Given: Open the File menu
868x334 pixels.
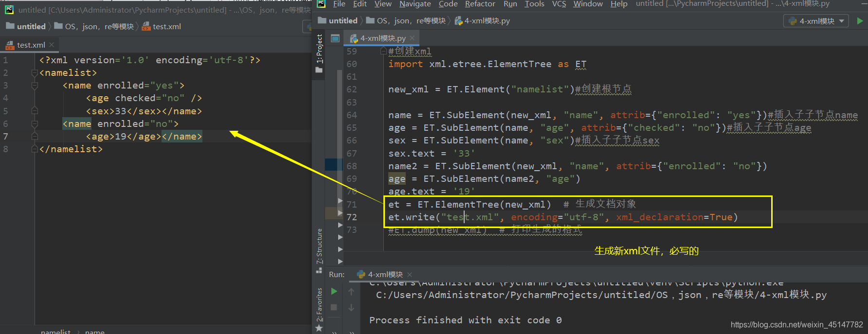Looking at the screenshot, I should pyautogui.click(x=339, y=4).
